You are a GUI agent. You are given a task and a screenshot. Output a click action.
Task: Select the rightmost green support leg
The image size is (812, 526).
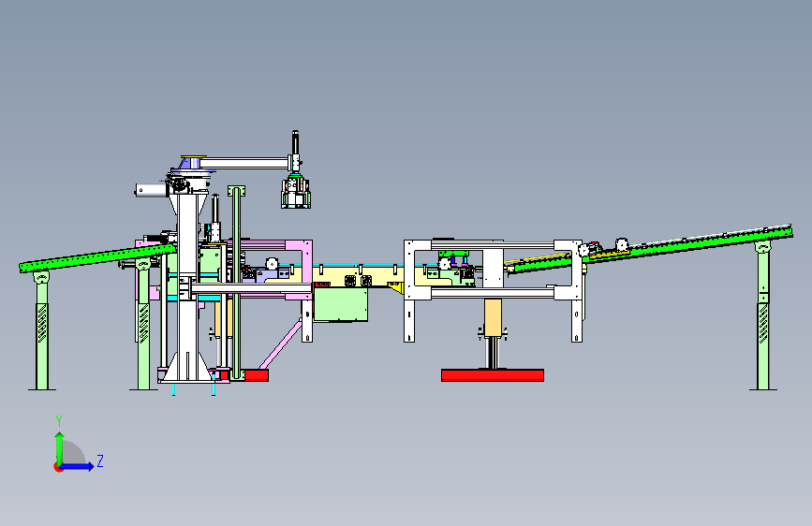pos(762,315)
